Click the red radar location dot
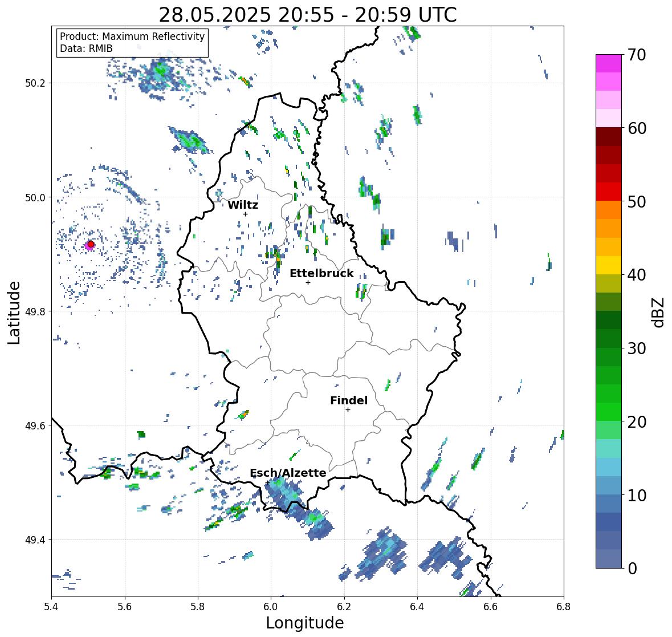Viewport: 672px width, 637px height. click(x=91, y=244)
